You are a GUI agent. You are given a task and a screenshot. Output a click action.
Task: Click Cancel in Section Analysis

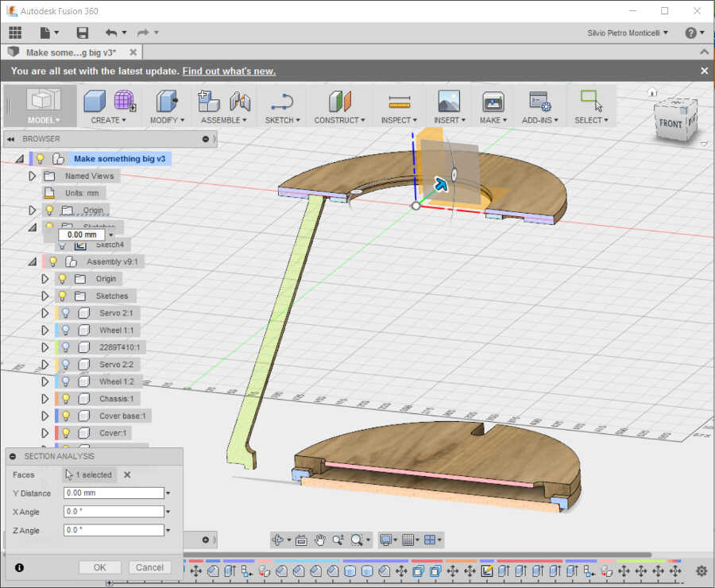coord(149,567)
